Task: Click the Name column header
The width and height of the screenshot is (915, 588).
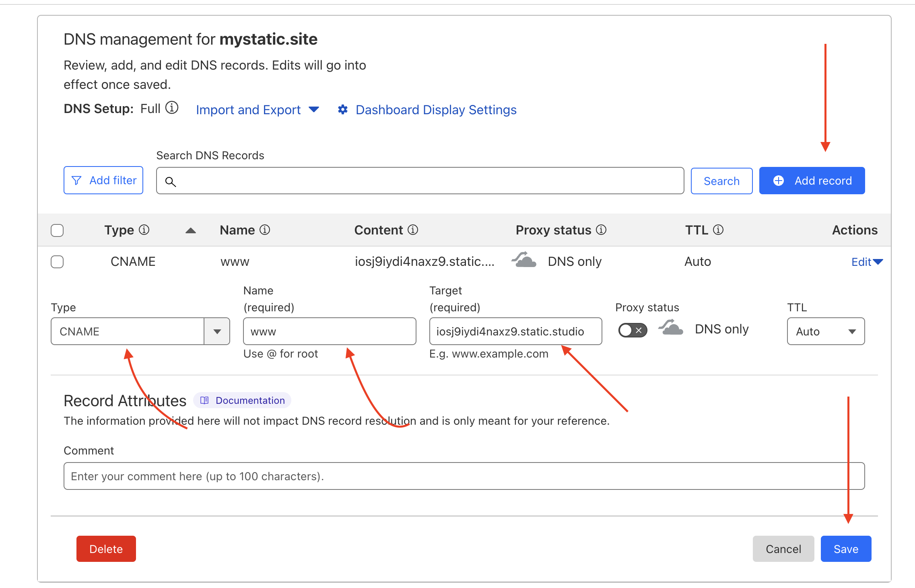Action: (237, 230)
